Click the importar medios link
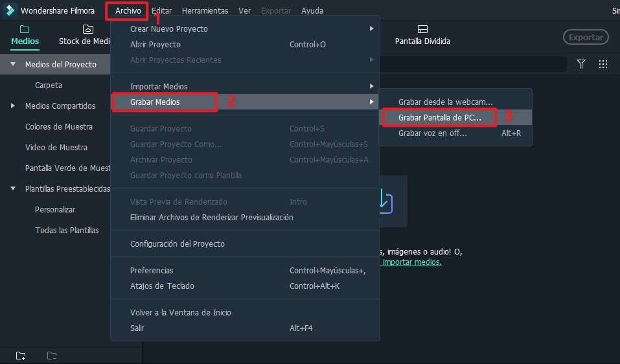The image size is (620, 364). click(x=411, y=262)
